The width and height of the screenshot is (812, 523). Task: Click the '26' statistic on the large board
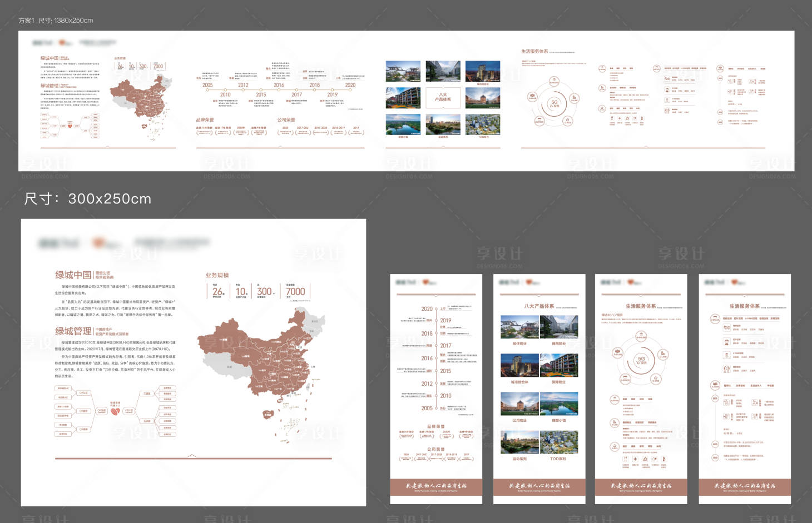coord(219,291)
